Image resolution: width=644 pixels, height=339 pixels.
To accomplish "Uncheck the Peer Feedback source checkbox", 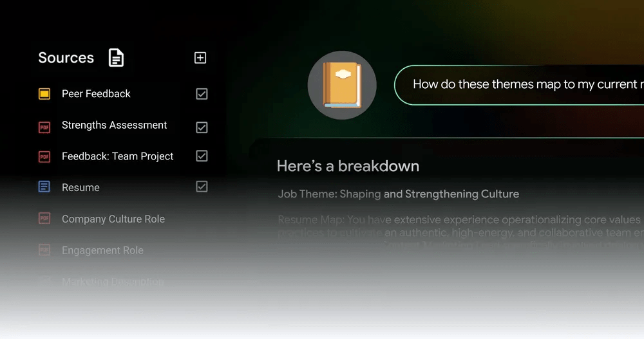I will [x=202, y=94].
